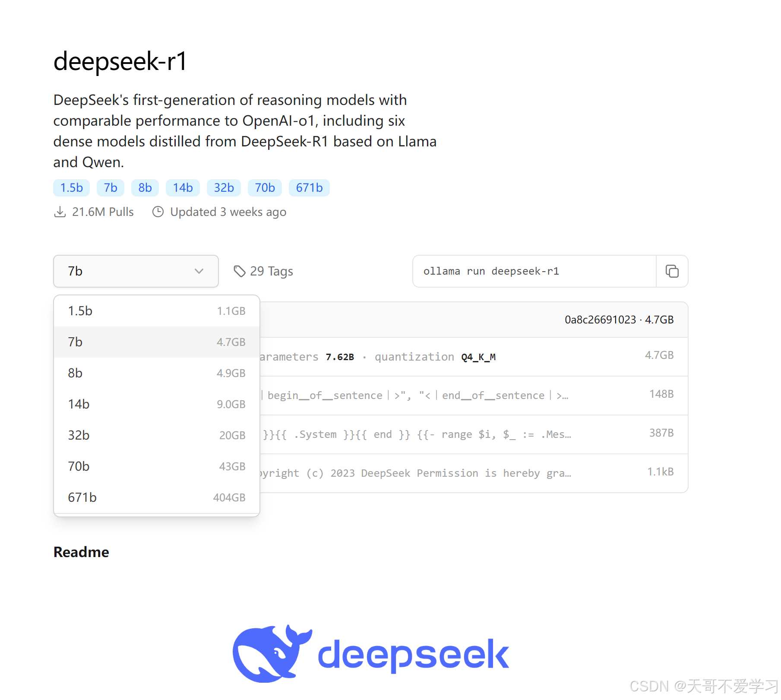The width and height of the screenshot is (781, 700).
Task: Choose 14b 9.0GB from dropdown list
Action: click(157, 404)
